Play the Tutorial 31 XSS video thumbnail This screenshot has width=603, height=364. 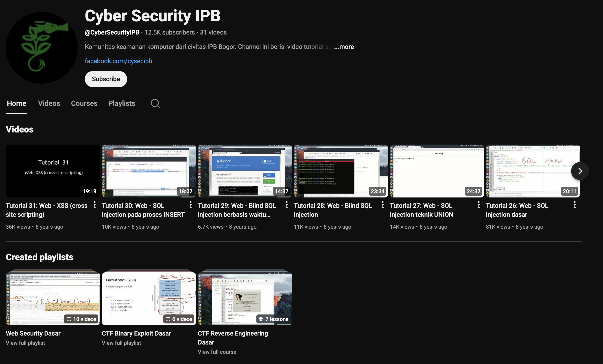click(x=53, y=171)
